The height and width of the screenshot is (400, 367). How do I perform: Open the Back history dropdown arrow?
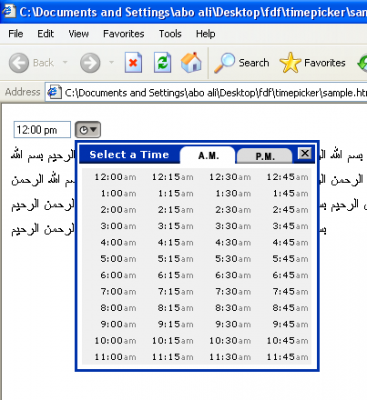pyautogui.click(x=65, y=62)
